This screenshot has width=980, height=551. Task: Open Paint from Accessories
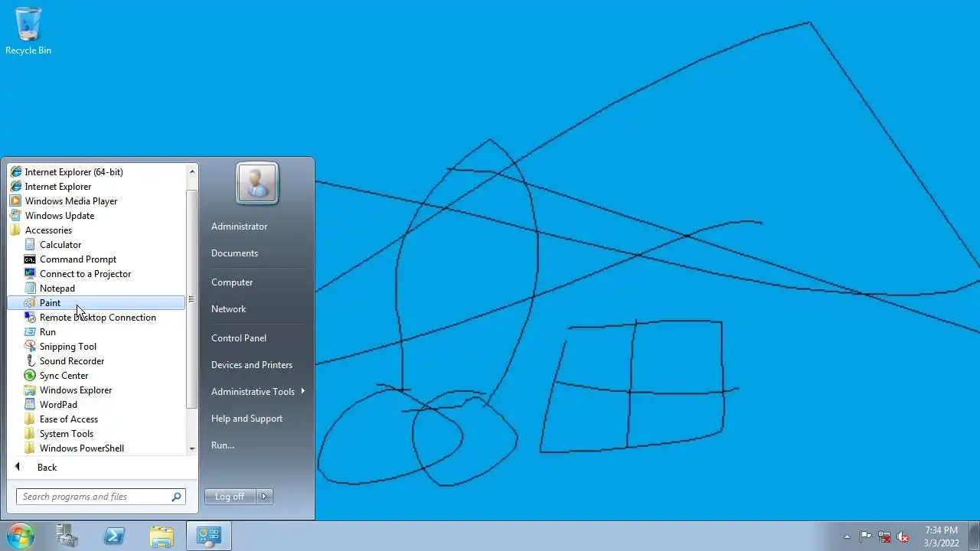(x=96, y=303)
